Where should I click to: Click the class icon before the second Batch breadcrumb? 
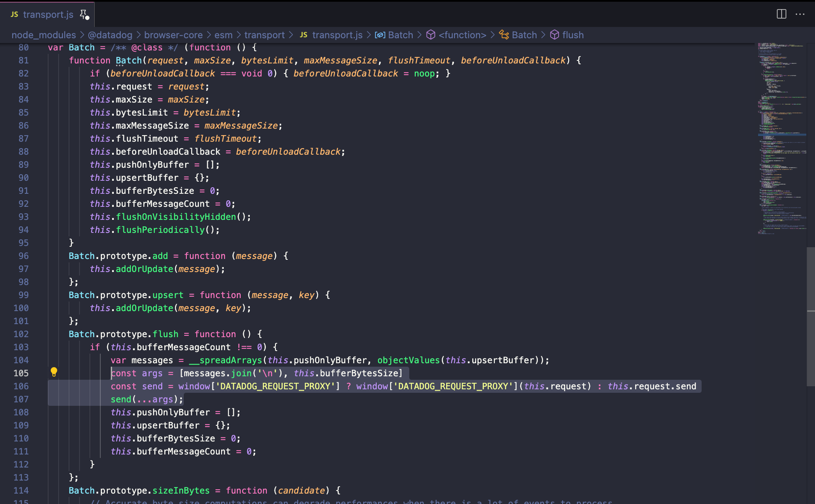504,35
